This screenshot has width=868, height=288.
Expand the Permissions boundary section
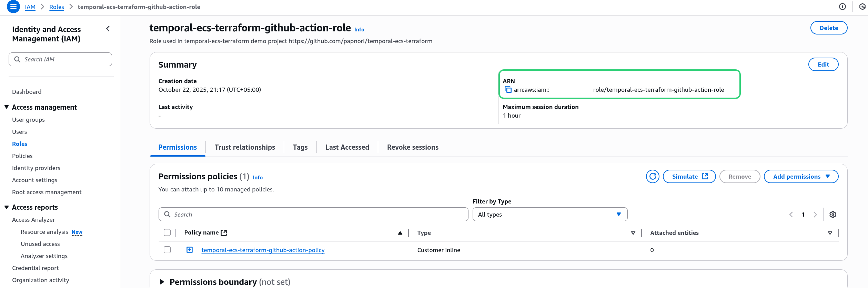162,282
